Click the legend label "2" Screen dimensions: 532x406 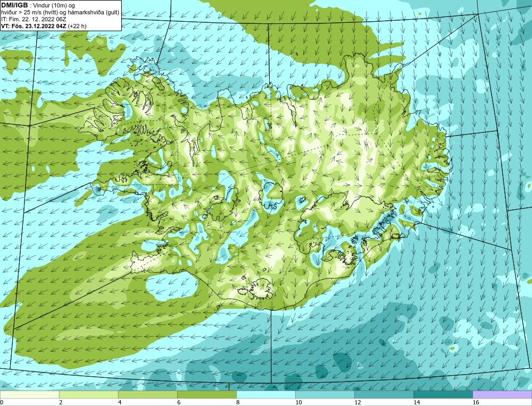(61, 402)
